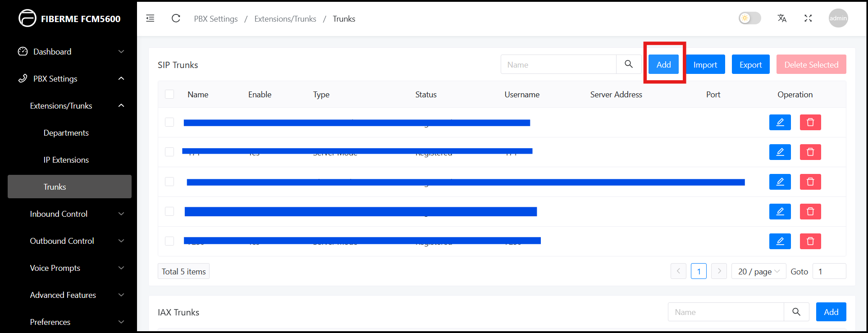Click the Import button
Viewport: 868px width, 333px height.
tap(705, 64)
